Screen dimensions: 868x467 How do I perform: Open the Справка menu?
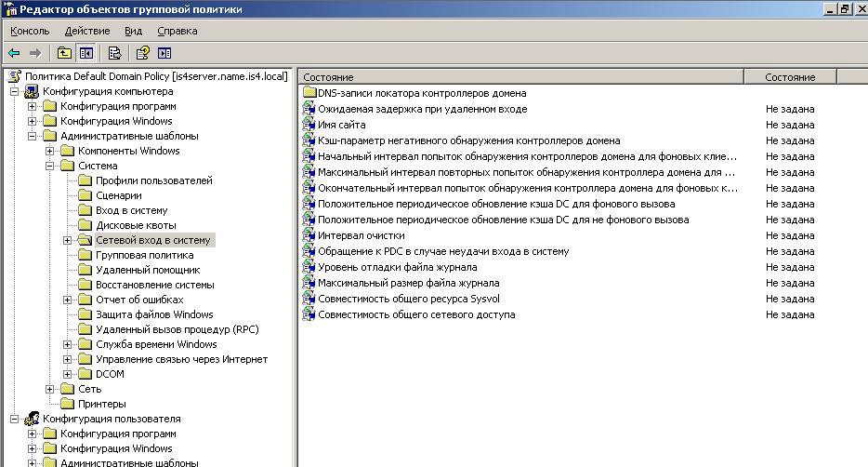(x=178, y=31)
